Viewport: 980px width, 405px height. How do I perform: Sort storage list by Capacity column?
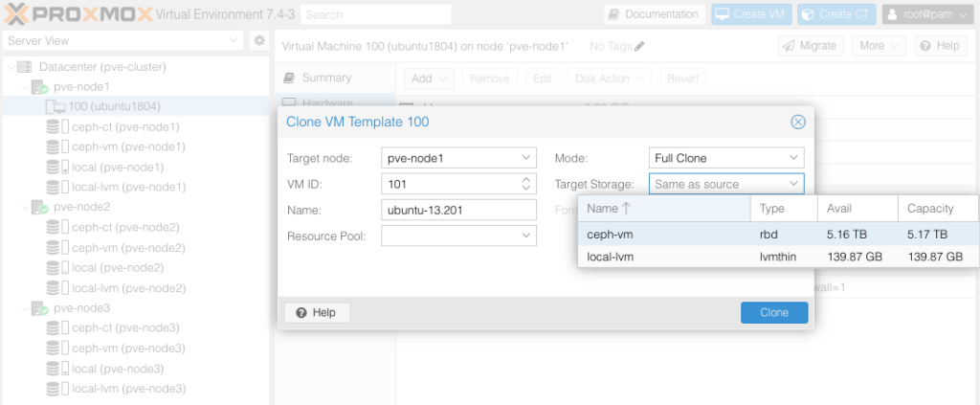pyautogui.click(x=938, y=209)
